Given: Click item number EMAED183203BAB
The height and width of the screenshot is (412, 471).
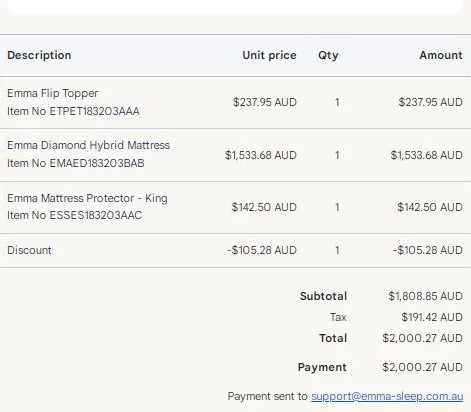Looking at the screenshot, I should 76,163.
